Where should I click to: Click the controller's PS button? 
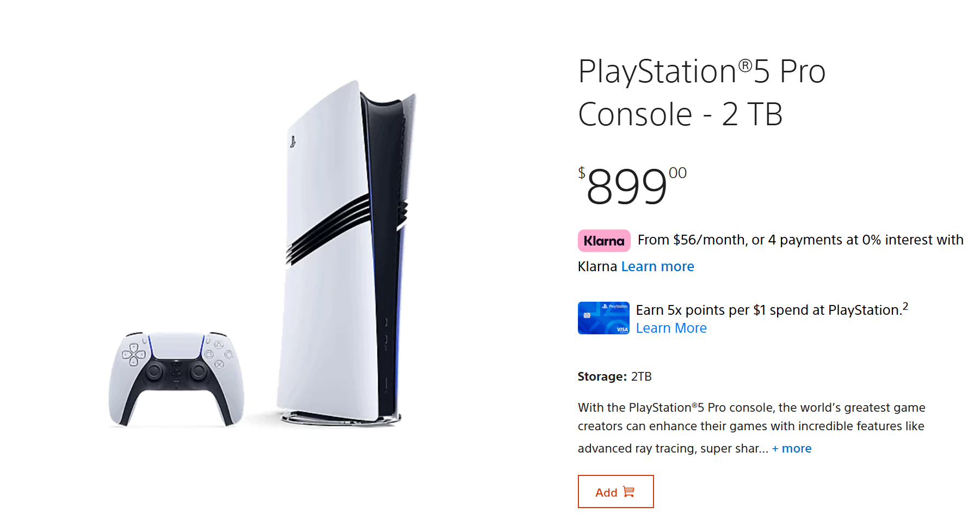tap(176, 372)
